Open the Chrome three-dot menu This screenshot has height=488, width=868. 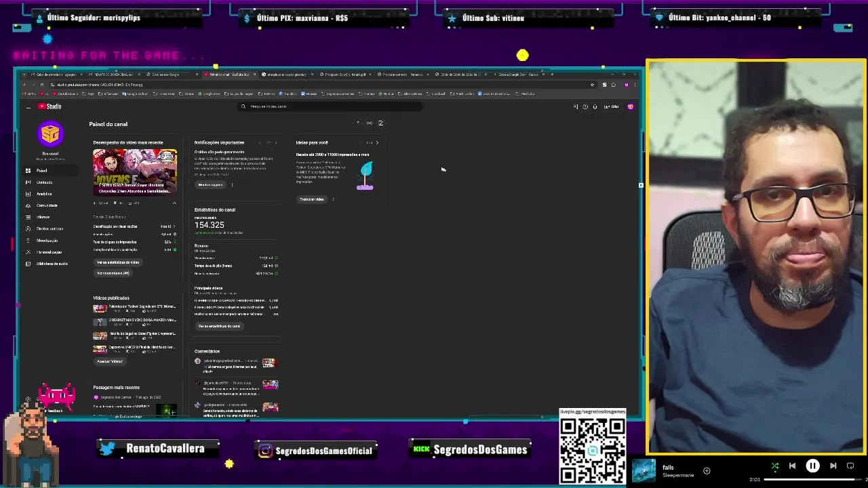click(x=635, y=85)
